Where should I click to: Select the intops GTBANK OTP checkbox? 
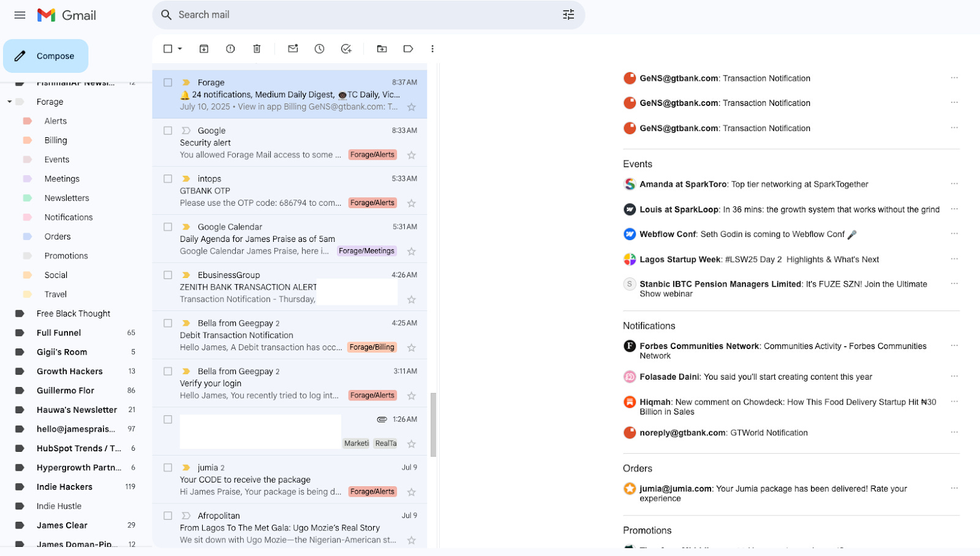click(168, 179)
